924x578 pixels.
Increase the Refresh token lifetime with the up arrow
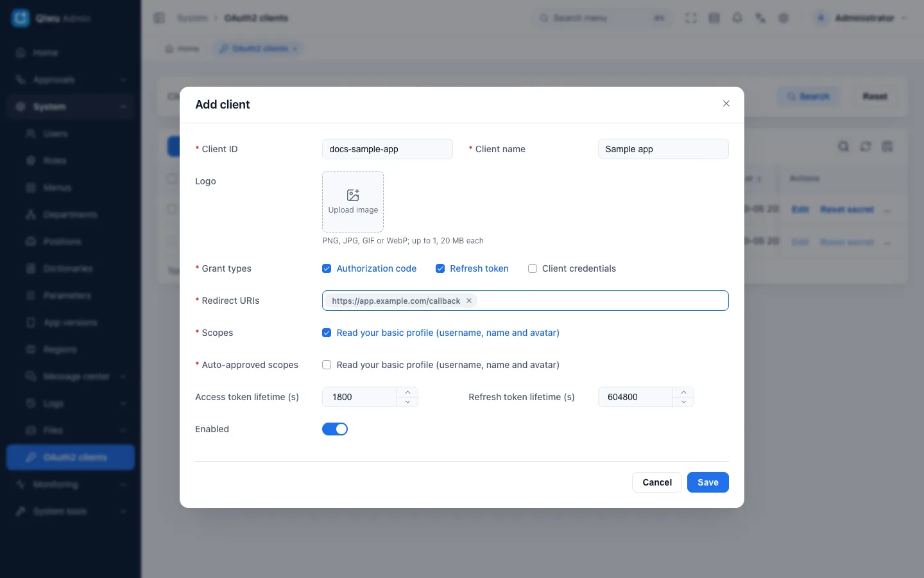(683, 392)
